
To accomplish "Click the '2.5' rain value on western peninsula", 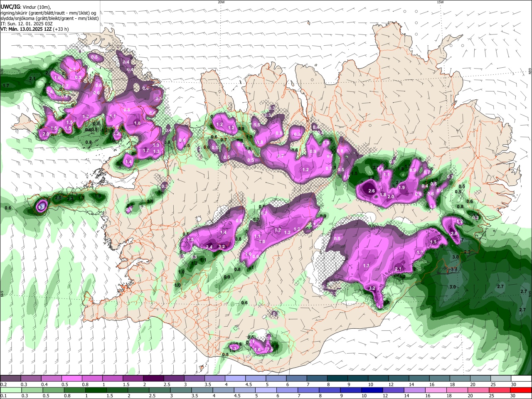I will point(58,197).
